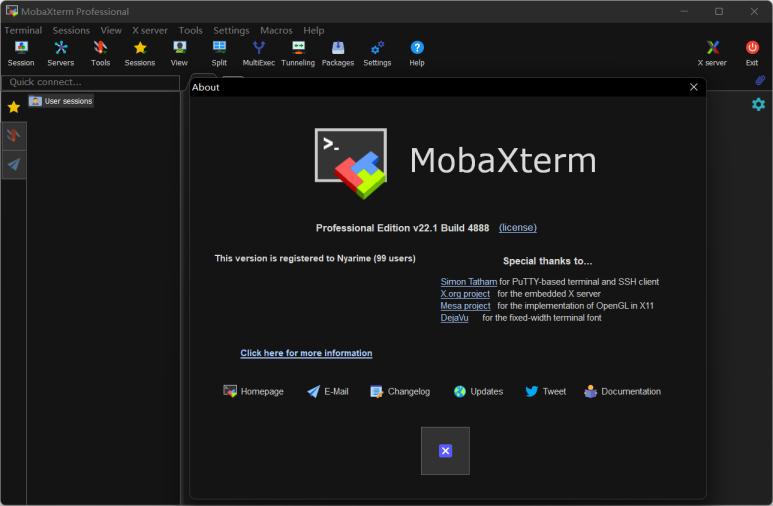Follow the DejaVu link
This screenshot has height=506, width=773.
454,318
